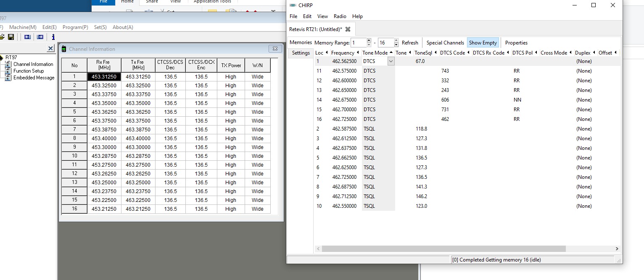The height and width of the screenshot is (280, 644).
Task: Click CHIRP horizontal scrollbar thumb
Action: point(443,249)
